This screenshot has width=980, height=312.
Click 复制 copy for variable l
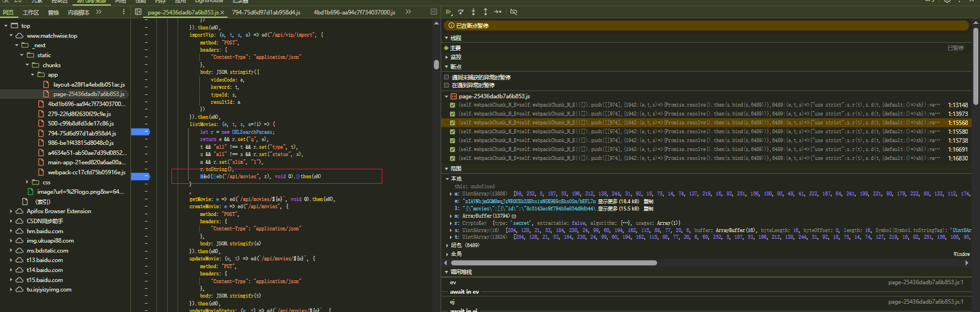(x=648, y=209)
